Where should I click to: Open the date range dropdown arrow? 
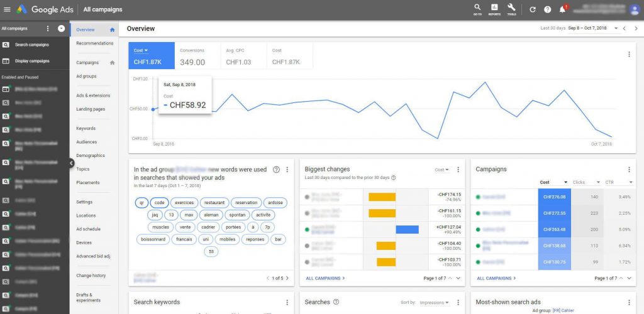616,28
